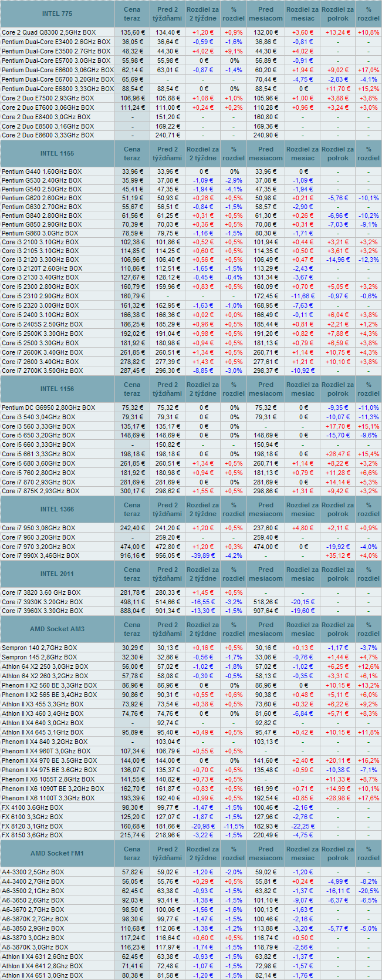Image resolution: width=382 pixels, height=980 pixels.
Task: Select 'Pred 2 týždňami' header in INTEL 1155 section
Action: click(x=167, y=153)
